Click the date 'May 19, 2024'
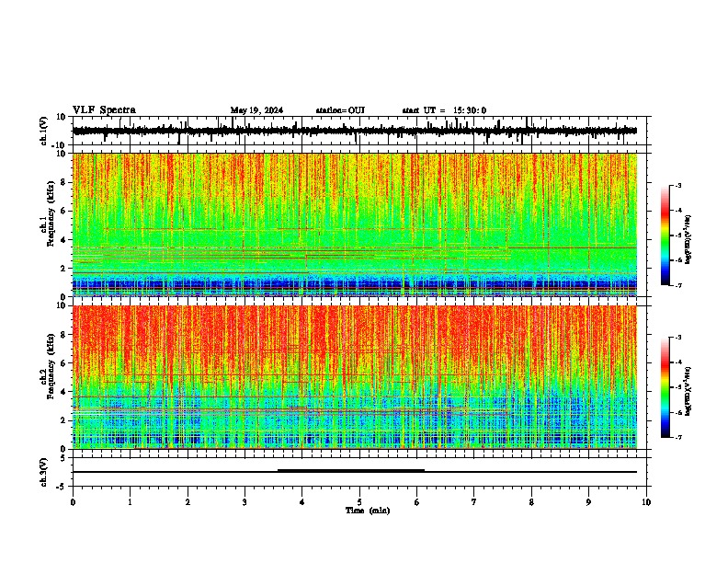The height and width of the screenshot is (563, 728). [256, 110]
